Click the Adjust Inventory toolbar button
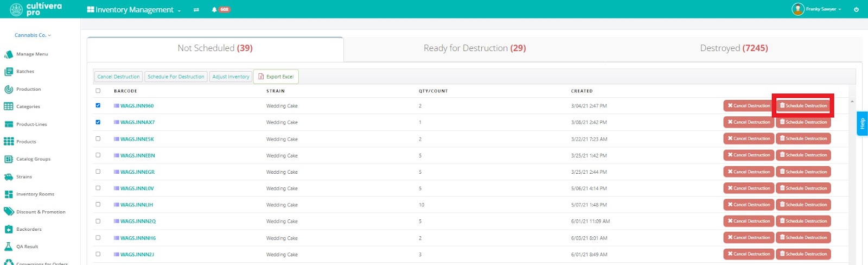The height and width of the screenshot is (265, 868). (231, 77)
